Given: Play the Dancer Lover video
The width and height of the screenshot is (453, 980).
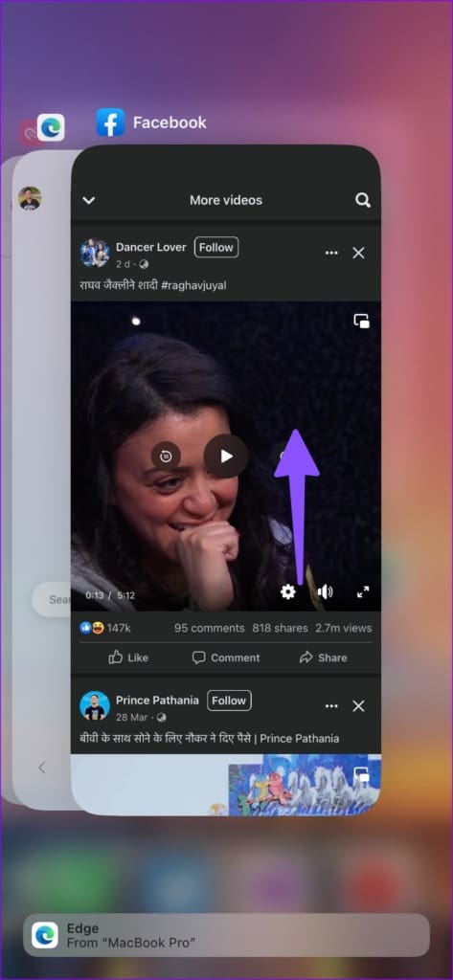Looking at the screenshot, I should pyautogui.click(x=226, y=457).
